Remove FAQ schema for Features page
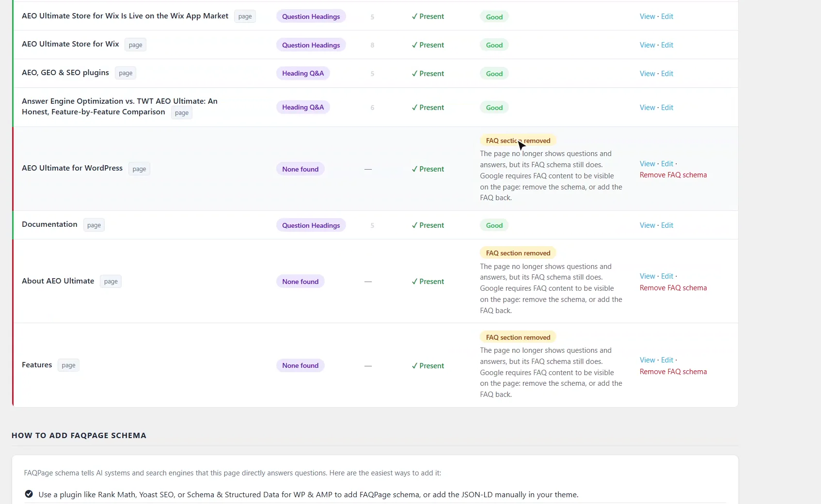This screenshot has height=504, width=821. (x=673, y=372)
